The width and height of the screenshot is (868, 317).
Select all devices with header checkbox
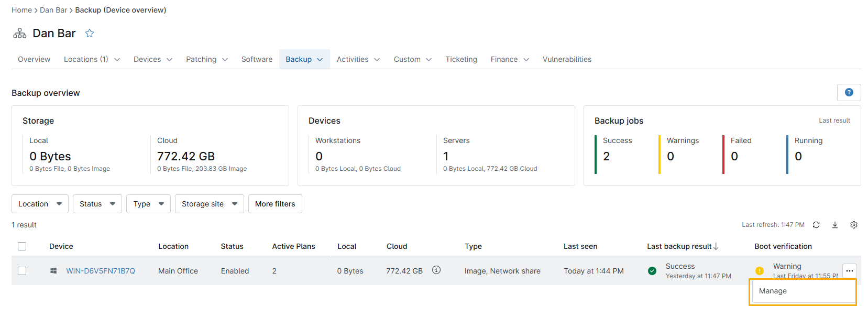point(22,246)
